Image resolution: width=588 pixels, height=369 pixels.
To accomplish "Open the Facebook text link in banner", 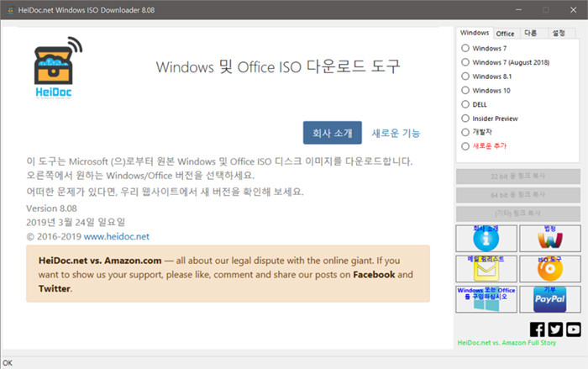I will [374, 275].
